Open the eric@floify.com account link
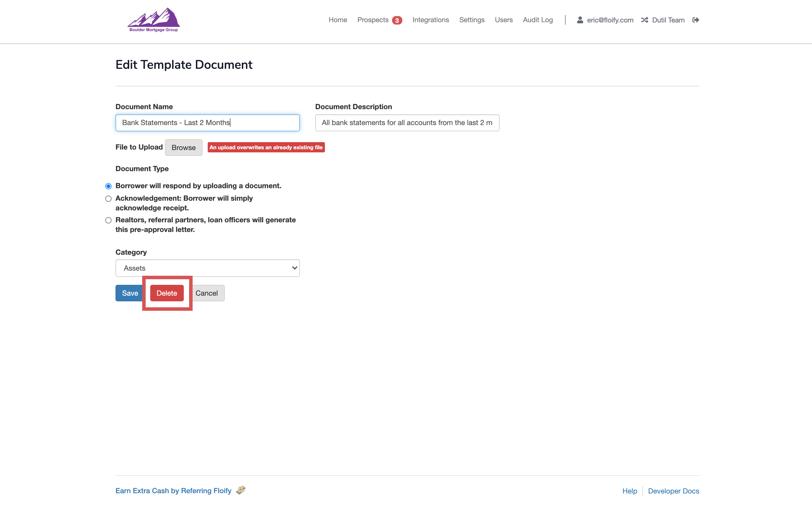 610,20
